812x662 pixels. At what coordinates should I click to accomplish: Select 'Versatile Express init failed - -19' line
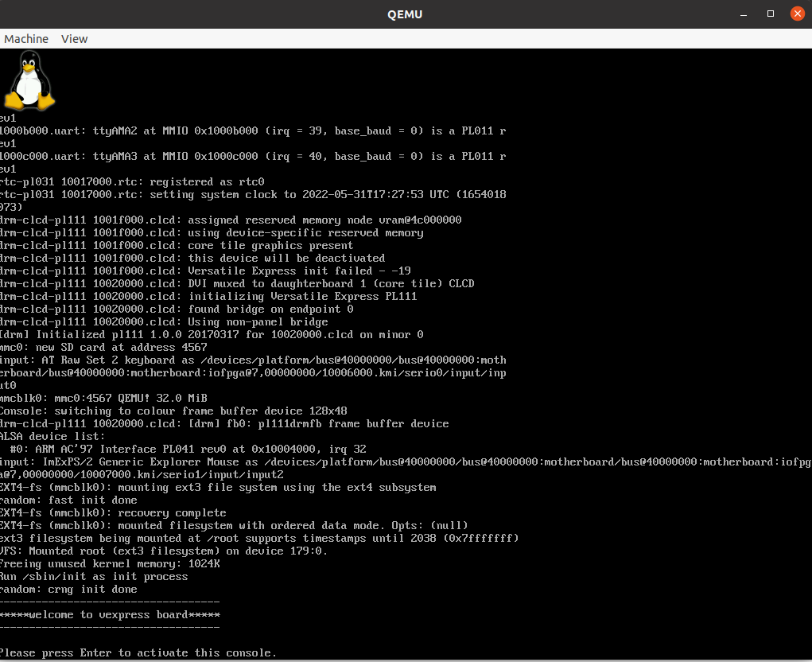206,271
